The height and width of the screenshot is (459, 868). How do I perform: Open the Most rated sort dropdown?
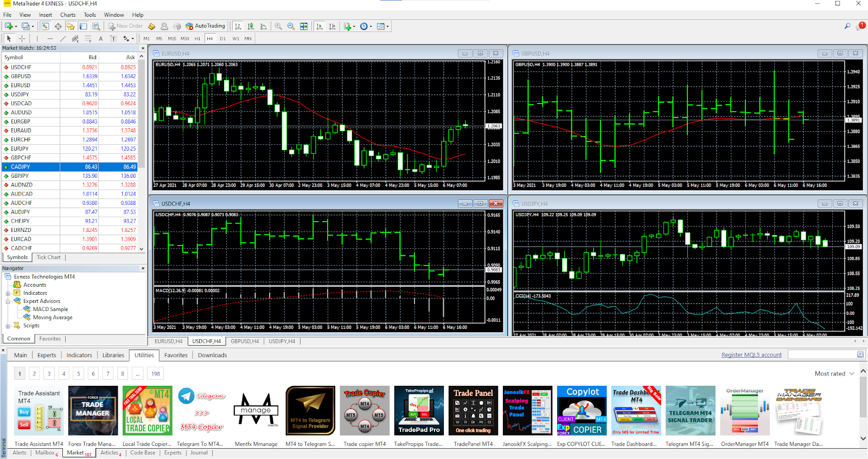tap(834, 373)
